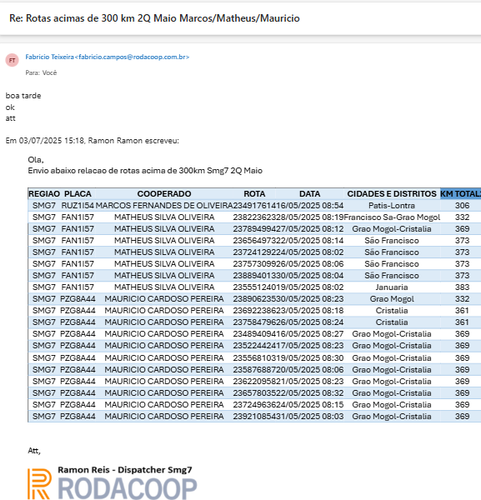Click the date 31/05/2025 08:03
This screenshot has width=481, height=500.
tap(310, 416)
